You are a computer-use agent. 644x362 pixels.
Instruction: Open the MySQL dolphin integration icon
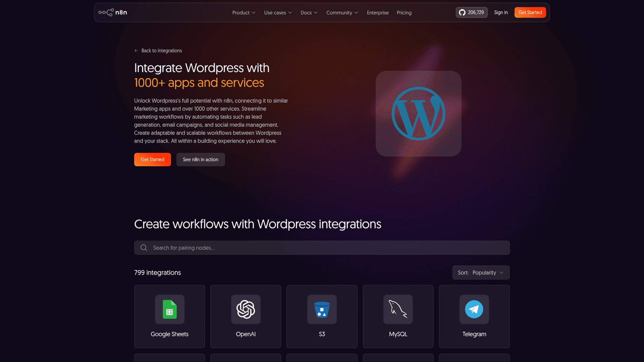click(398, 309)
